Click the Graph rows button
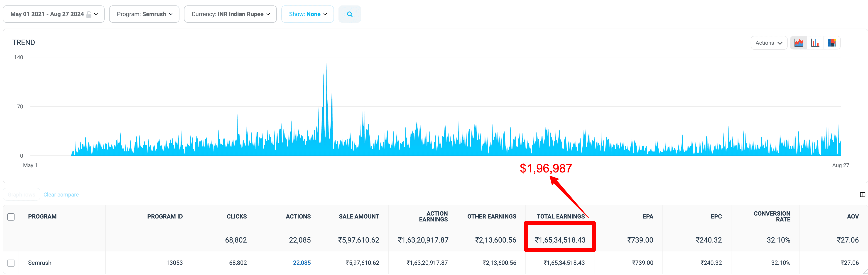 (x=21, y=194)
